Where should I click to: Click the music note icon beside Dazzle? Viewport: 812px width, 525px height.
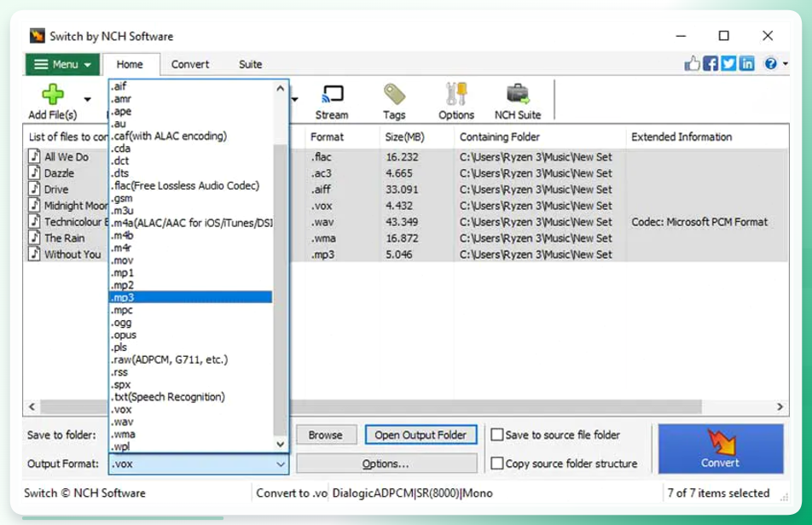point(34,172)
